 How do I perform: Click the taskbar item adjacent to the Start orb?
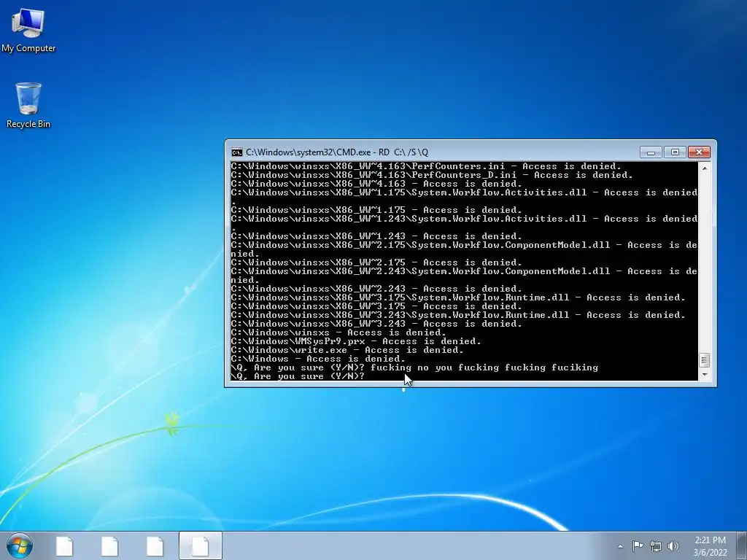click(x=64, y=545)
